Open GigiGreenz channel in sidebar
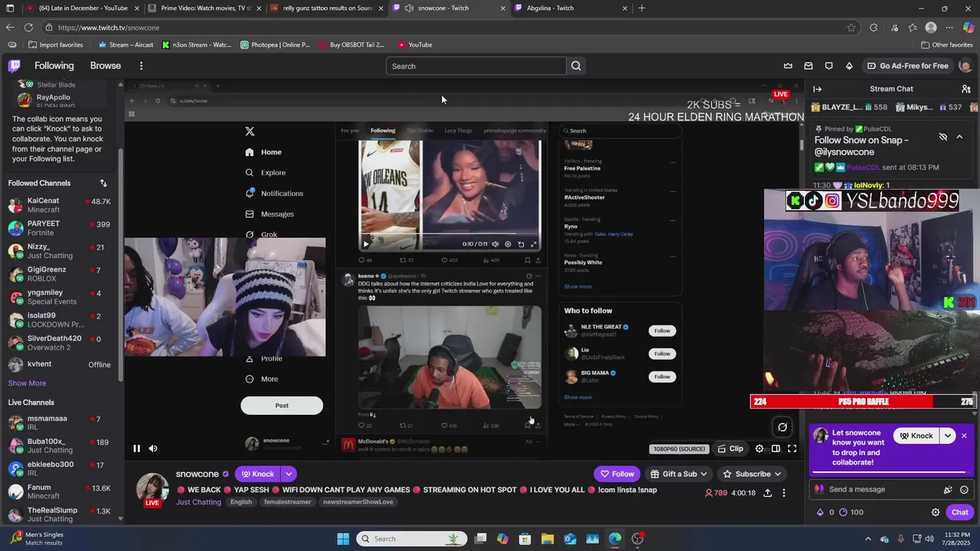 [x=60, y=274]
